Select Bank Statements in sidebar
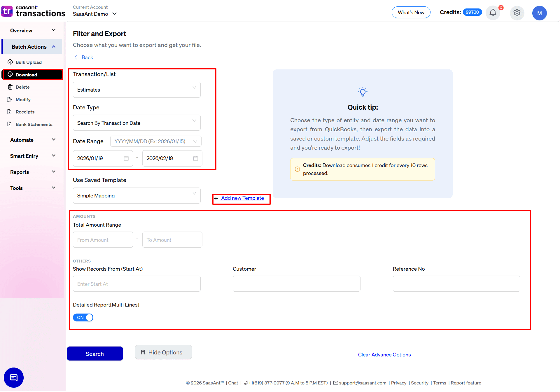This screenshot has width=560, height=392. (34, 125)
